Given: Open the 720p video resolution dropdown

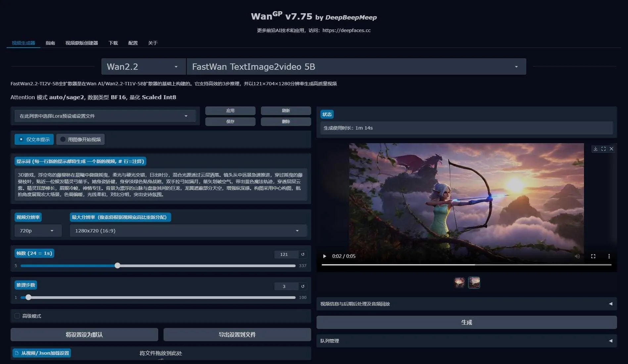Looking at the screenshot, I should (x=38, y=230).
